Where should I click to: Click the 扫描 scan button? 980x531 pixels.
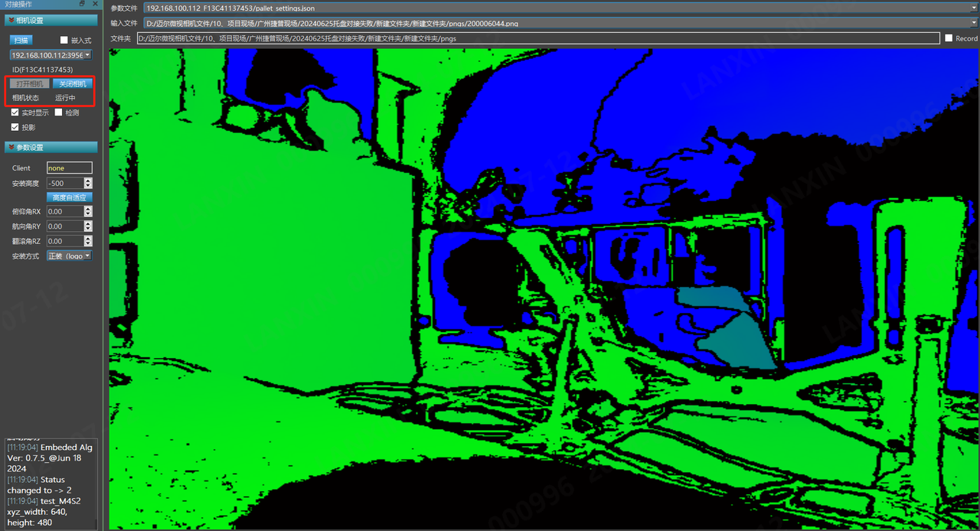(21, 40)
